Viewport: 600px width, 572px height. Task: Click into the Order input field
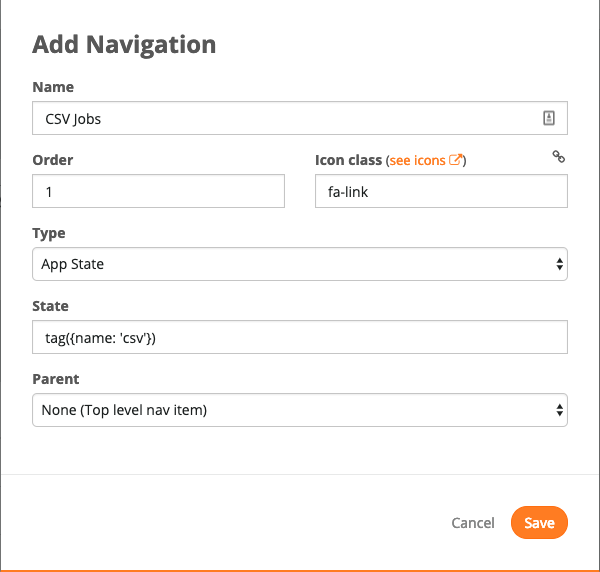click(158, 191)
